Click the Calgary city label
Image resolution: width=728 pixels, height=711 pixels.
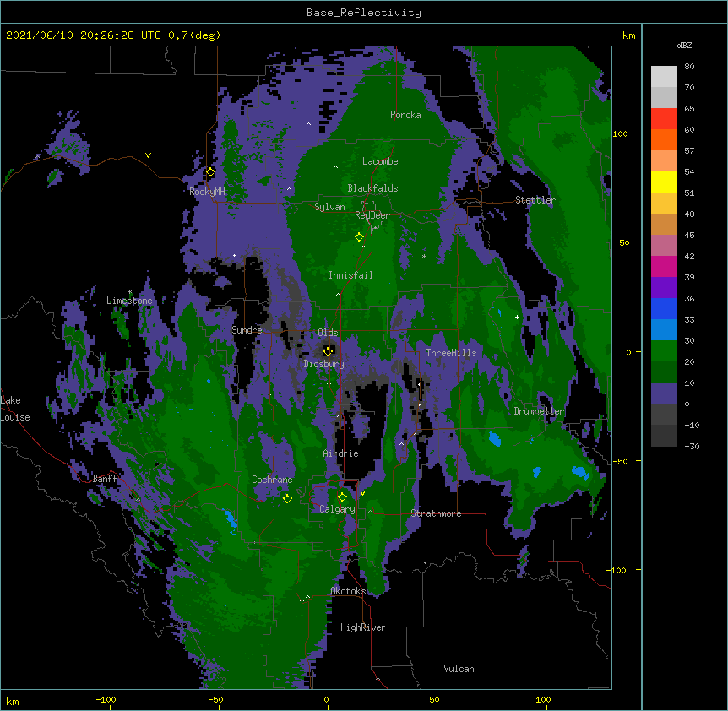[x=337, y=509]
